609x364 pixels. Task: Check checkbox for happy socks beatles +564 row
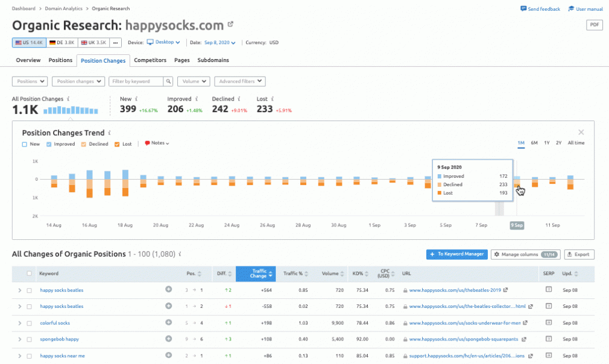point(29,290)
